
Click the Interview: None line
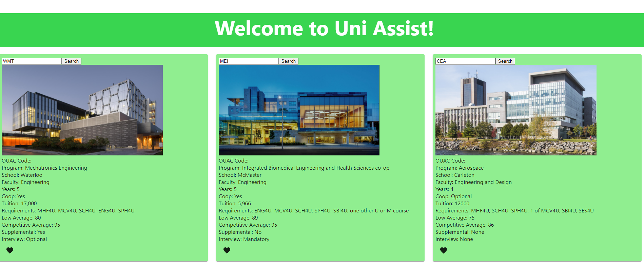[454, 239]
